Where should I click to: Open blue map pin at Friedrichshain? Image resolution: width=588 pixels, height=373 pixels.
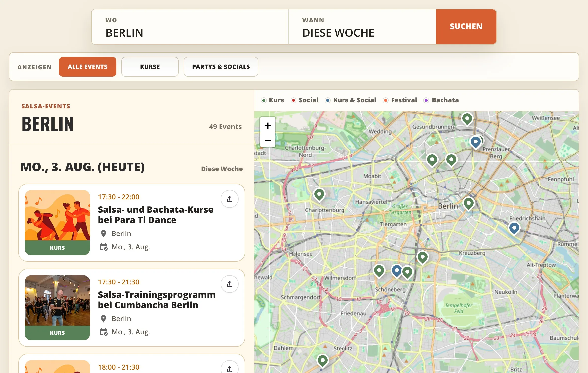tap(514, 228)
